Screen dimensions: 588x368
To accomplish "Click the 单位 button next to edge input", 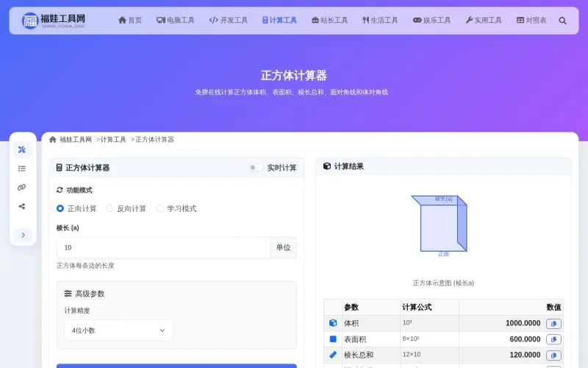I will 283,247.
